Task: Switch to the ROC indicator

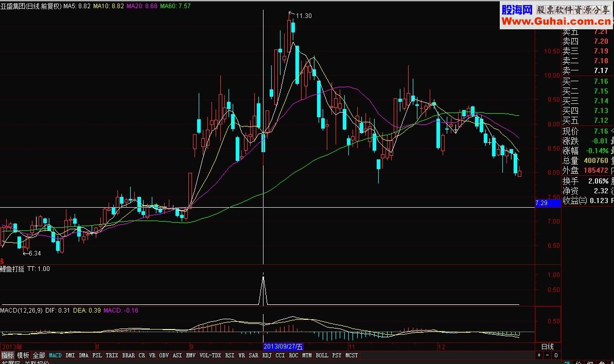Action: click(x=294, y=355)
